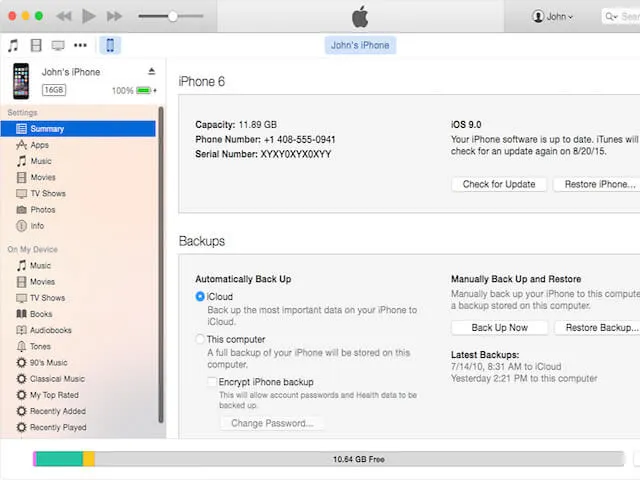Adjust the volume slider knob
Image resolution: width=640 pixels, height=480 pixels.
click(173, 16)
